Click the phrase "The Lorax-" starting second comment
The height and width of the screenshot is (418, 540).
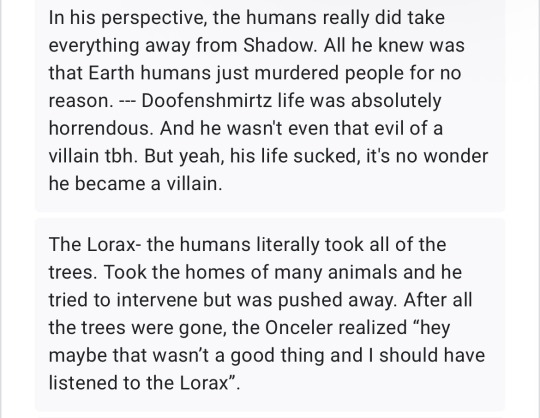pyautogui.click(x=95, y=244)
